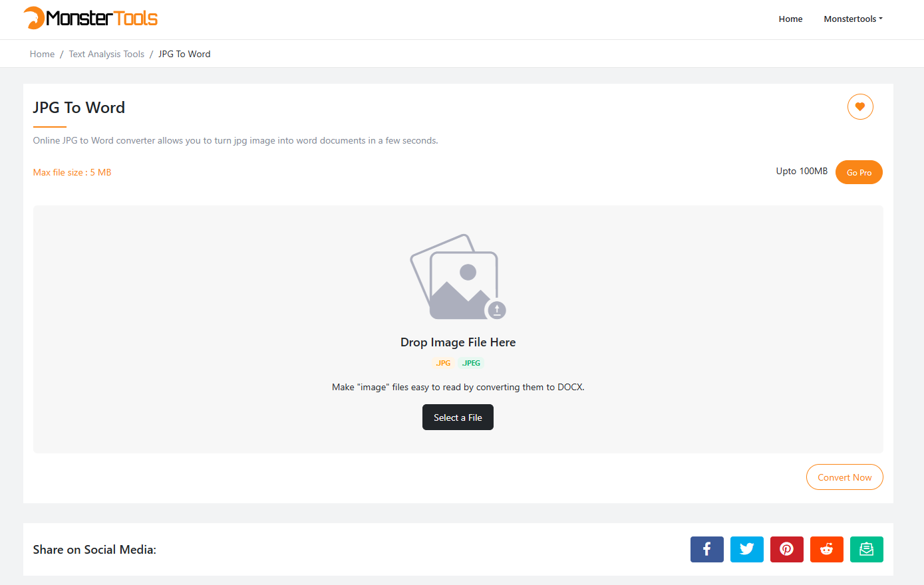Expand the Monstertools dropdown menu

[x=853, y=19]
